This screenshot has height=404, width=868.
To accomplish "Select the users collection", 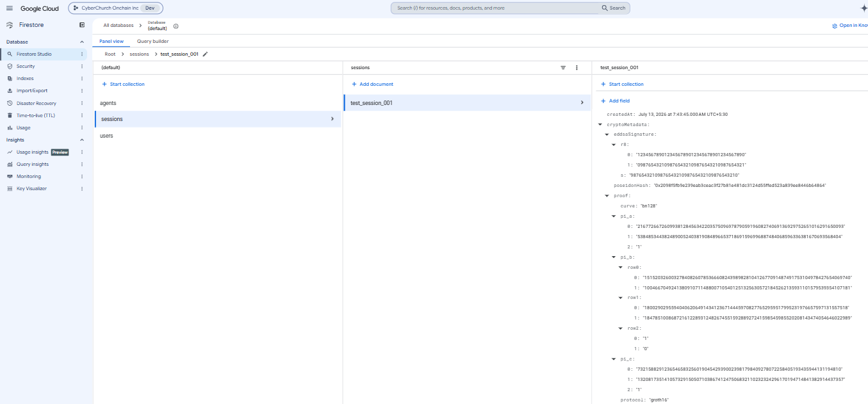I will click(x=218, y=136).
